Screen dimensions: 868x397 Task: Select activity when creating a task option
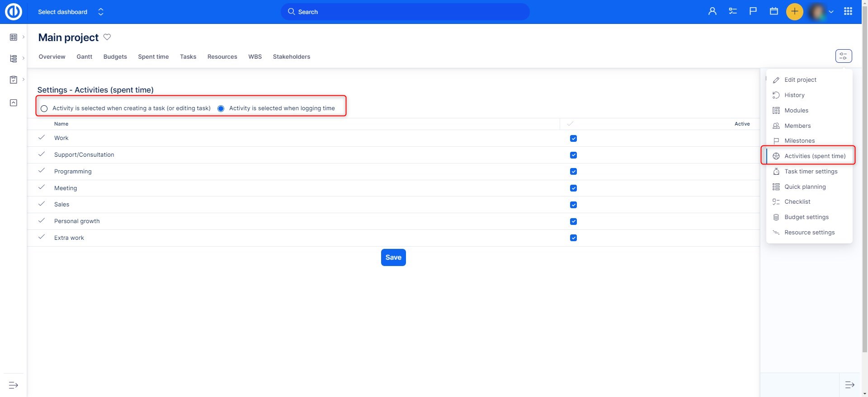[x=44, y=108]
